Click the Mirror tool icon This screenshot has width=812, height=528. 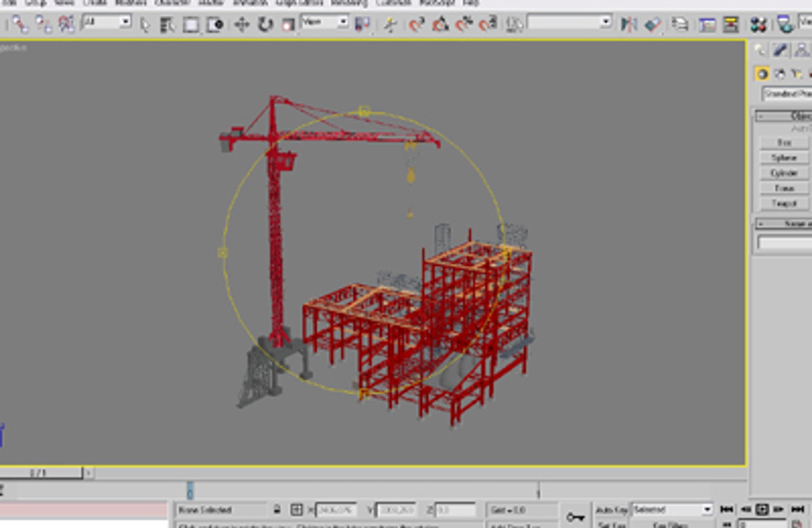tap(629, 24)
